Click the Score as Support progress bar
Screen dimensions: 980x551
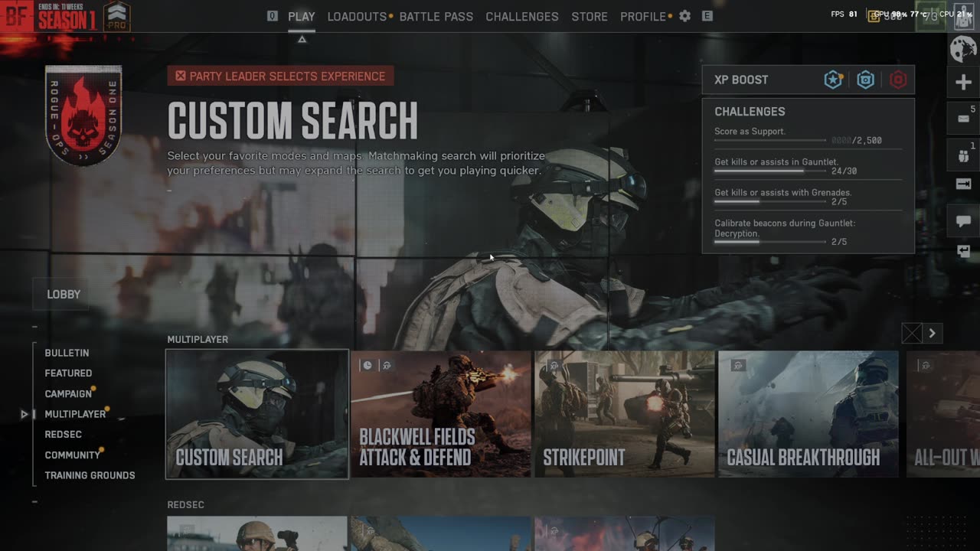pos(770,141)
